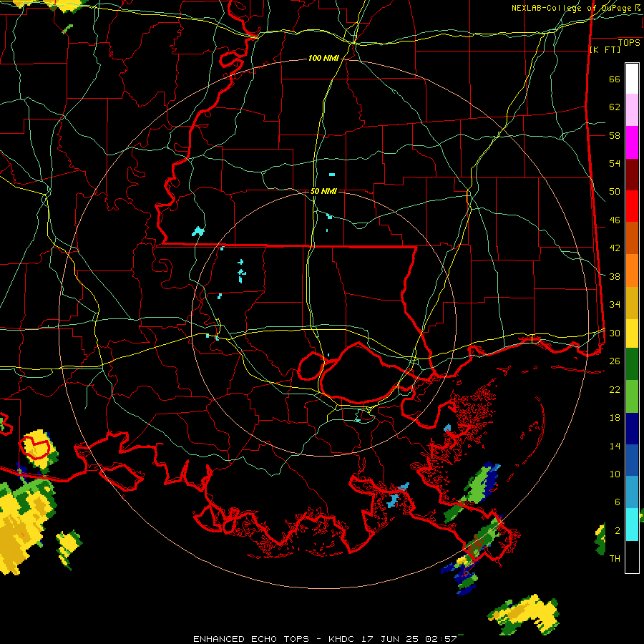Click the '26' legend value
Screen dimensions: 644x644
point(615,361)
